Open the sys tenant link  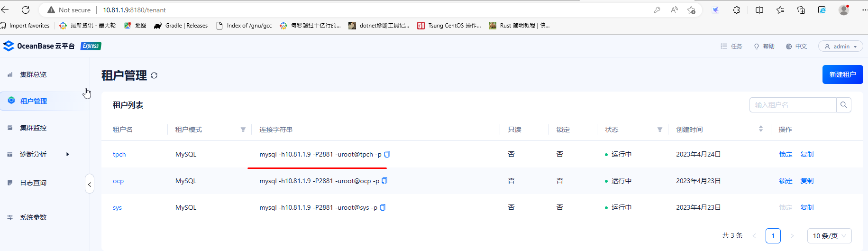[117, 207]
